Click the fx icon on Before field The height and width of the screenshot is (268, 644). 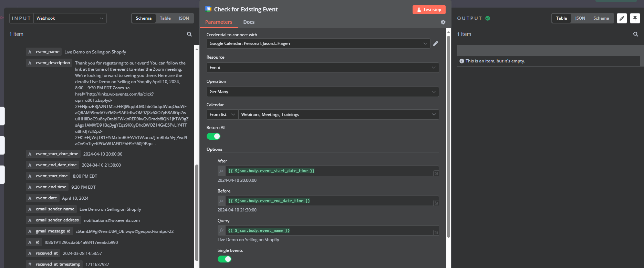tap(221, 201)
